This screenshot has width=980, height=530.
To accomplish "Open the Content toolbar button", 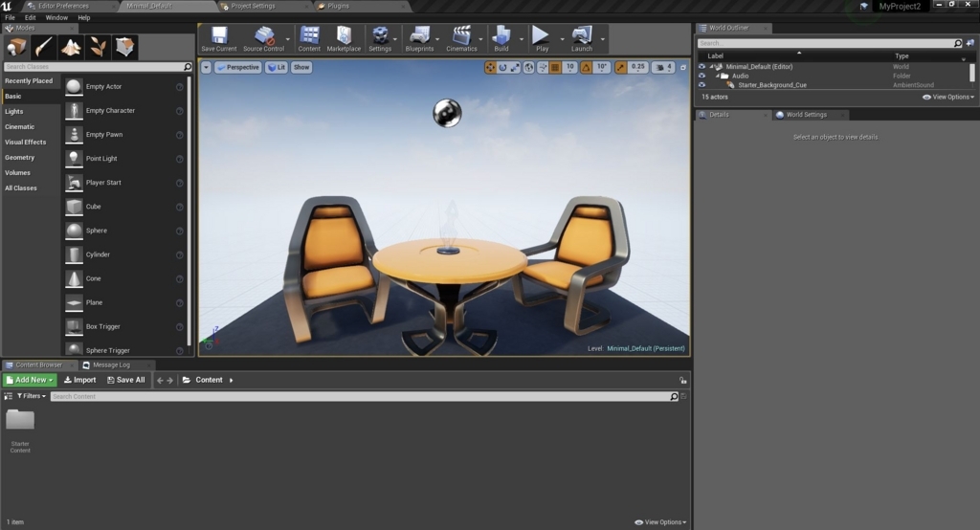I will 309,39.
